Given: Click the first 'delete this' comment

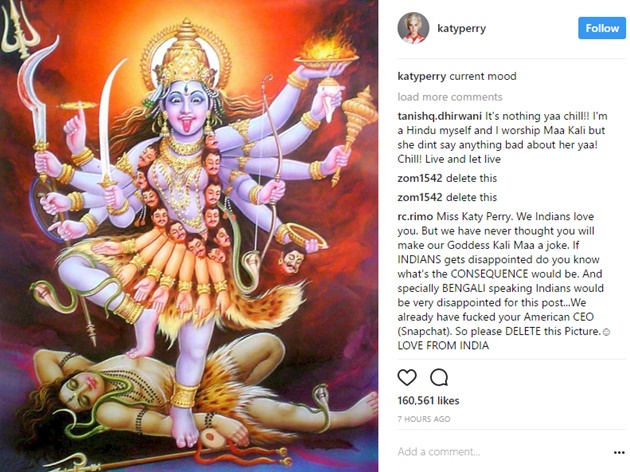Looking at the screenshot, I should click(x=471, y=178).
